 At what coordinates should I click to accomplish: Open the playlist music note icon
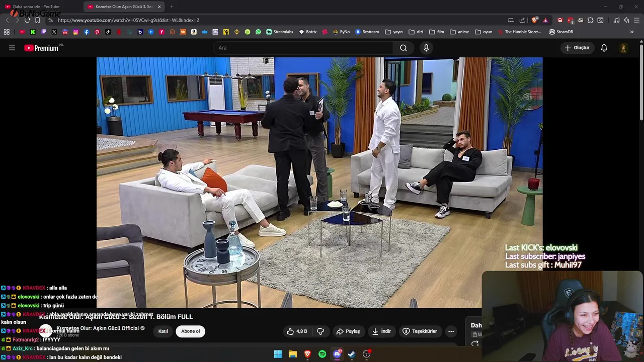pos(616,20)
